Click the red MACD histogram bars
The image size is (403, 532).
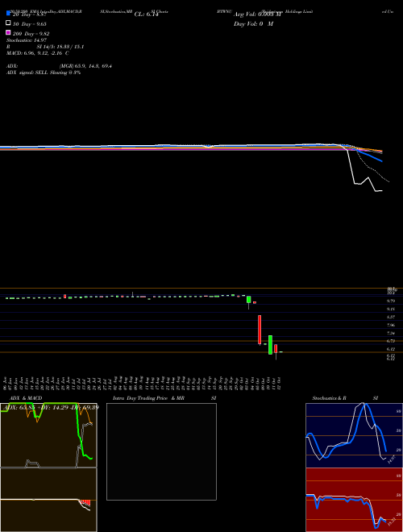coord(85,502)
